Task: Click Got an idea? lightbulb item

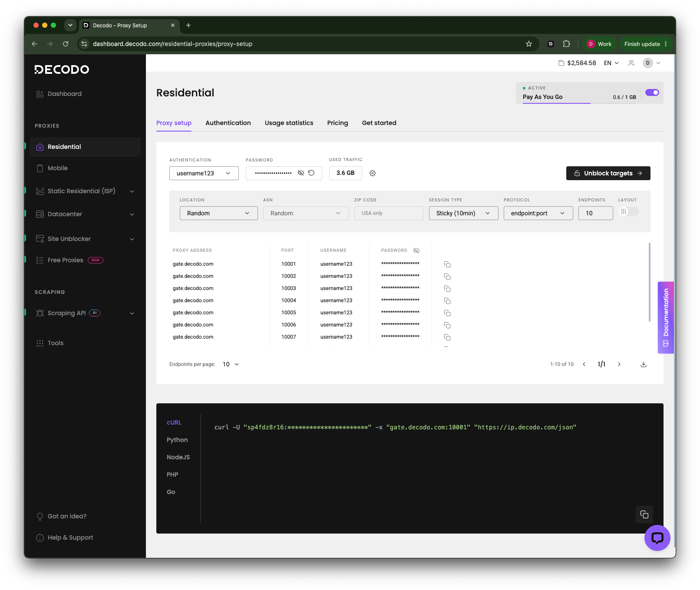Action: (x=62, y=516)
